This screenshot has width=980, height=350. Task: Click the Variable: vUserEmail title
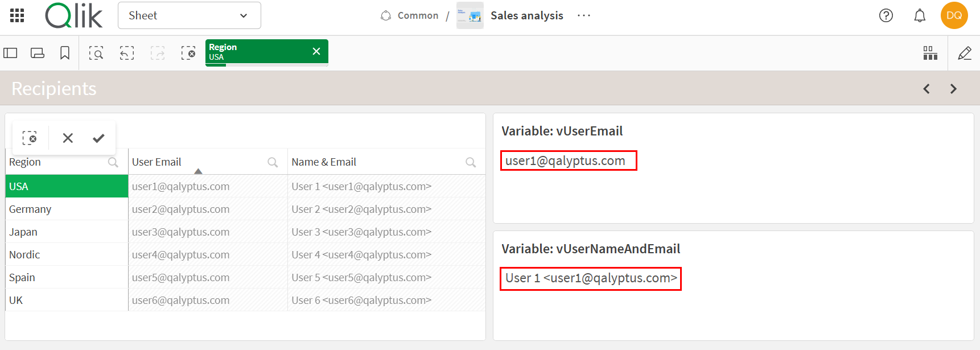pos(562,131)
